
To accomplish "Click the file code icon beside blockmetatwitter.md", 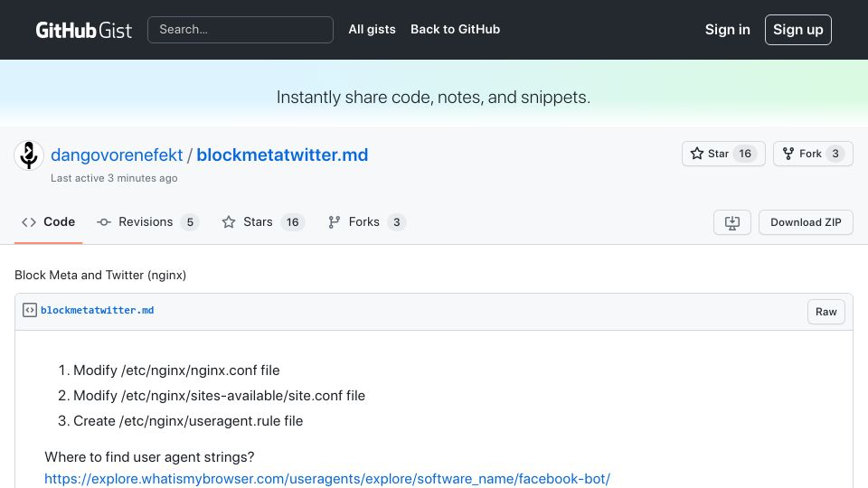I will [x=29, y=310].
